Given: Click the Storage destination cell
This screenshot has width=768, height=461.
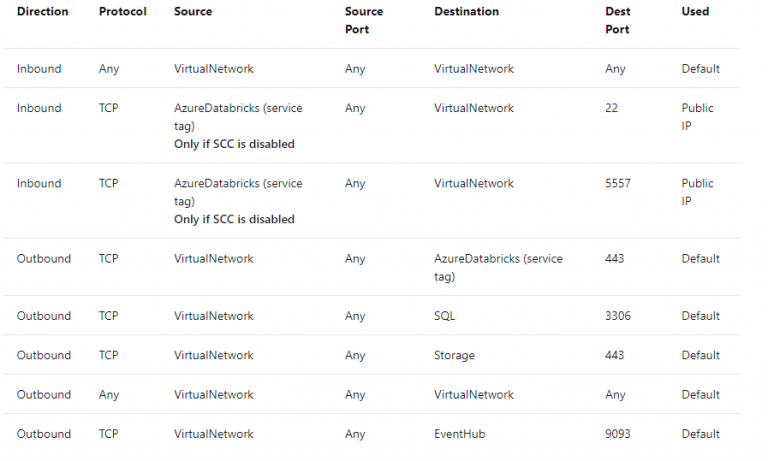Looking at the screenshot, I should [454, 355].
